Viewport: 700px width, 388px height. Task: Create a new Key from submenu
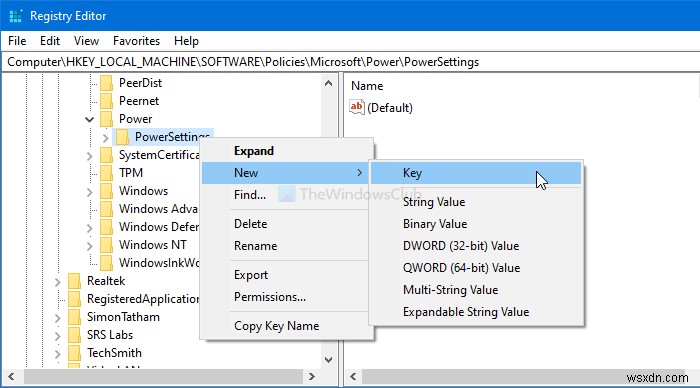coord(476,173)
